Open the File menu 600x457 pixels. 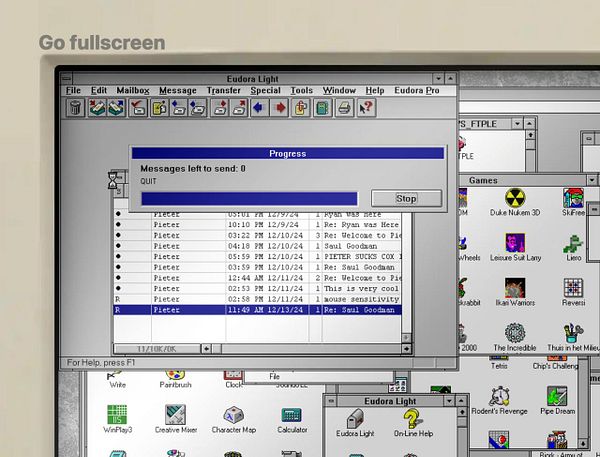[x=73, y=90]
